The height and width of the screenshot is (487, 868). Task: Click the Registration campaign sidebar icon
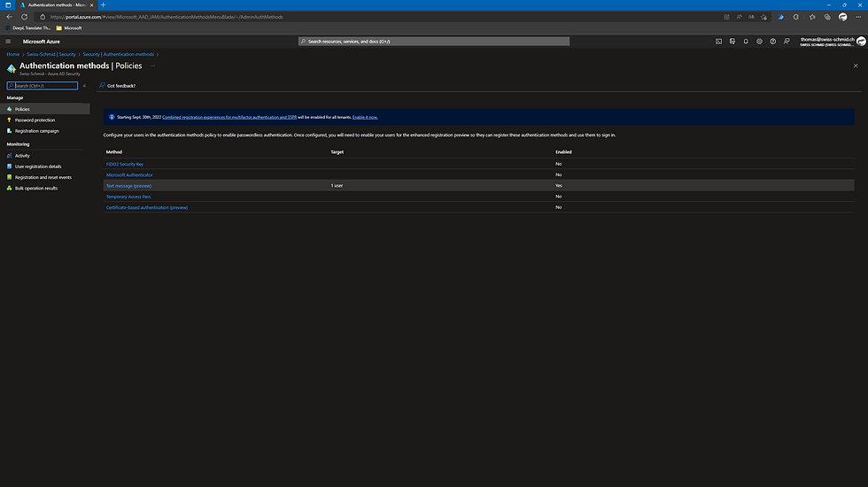click(x=10, y=131)
